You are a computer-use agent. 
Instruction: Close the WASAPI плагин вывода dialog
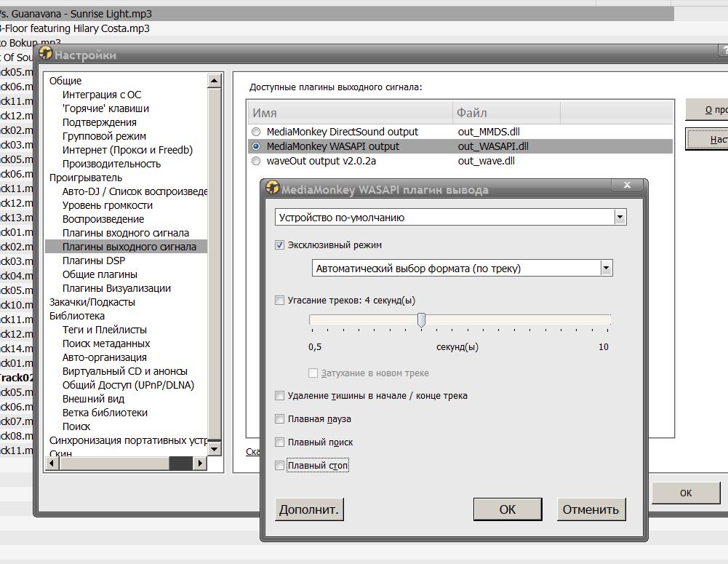[627, 185]
